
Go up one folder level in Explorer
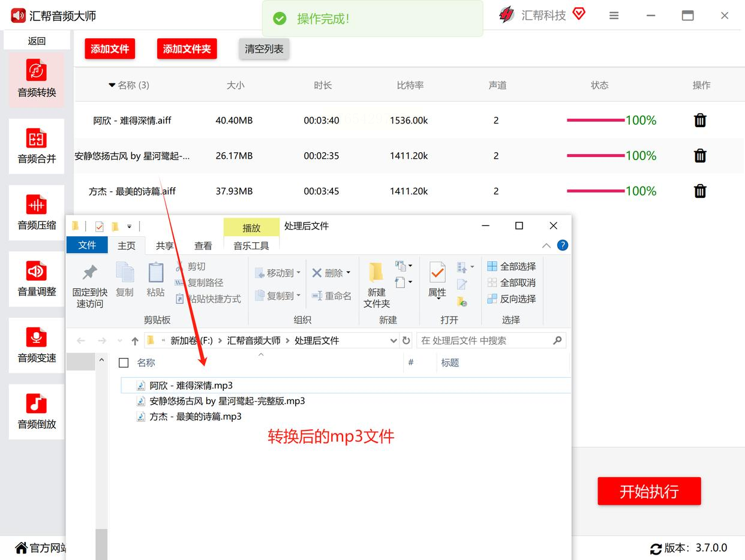(135, 341)
